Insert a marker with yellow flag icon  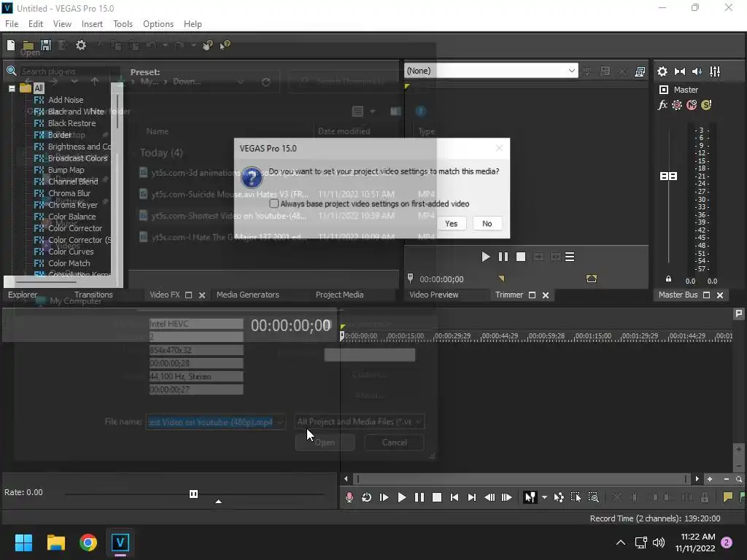[727, 497]
